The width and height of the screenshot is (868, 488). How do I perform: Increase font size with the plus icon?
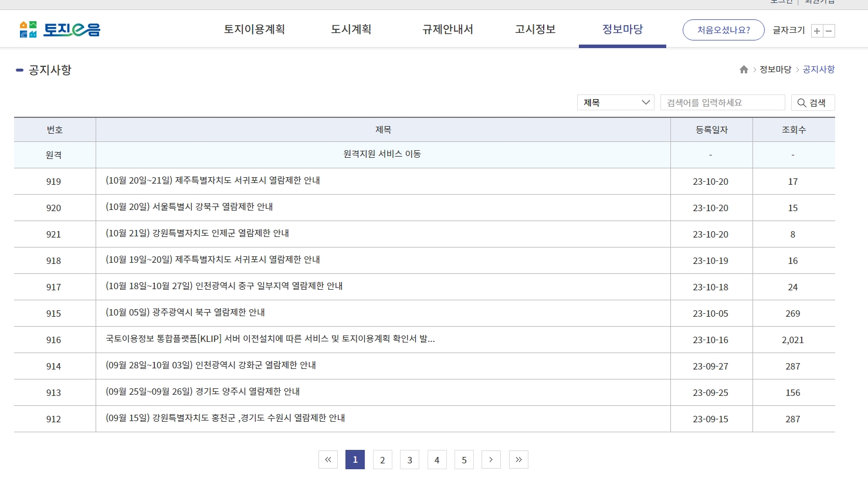816,30
